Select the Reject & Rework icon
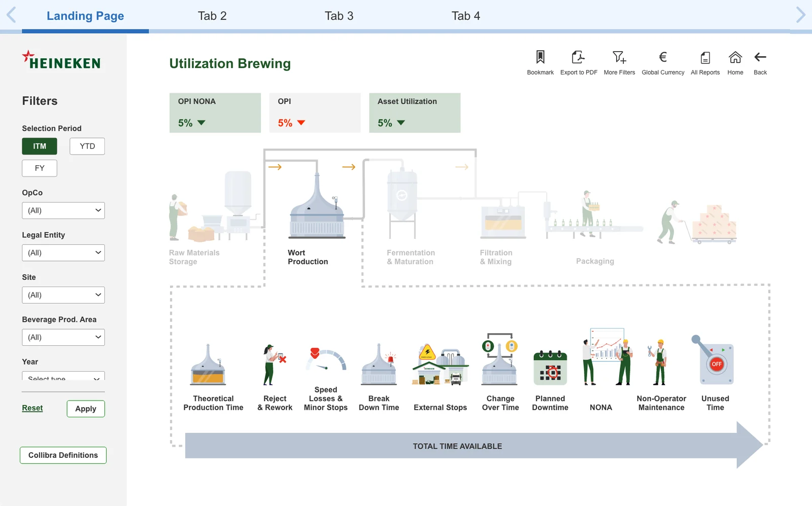 [275, 365]
